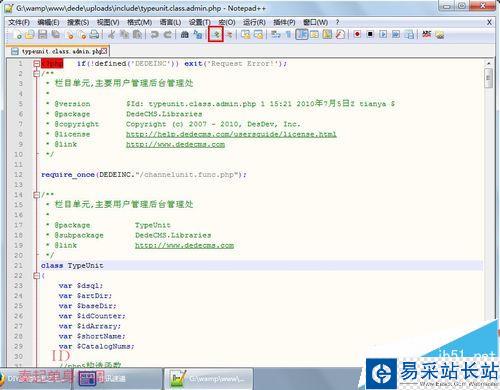Click the Close All toolbar icon
The height and width of the screenshot is (390, 500).
(82, 35)
